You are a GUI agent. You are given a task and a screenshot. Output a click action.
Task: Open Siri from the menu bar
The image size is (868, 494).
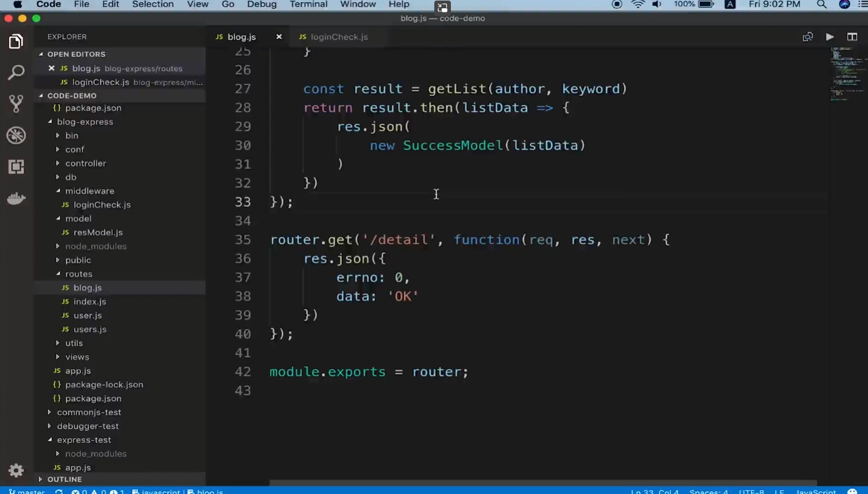pyautogui.click(x=844, y=5)
